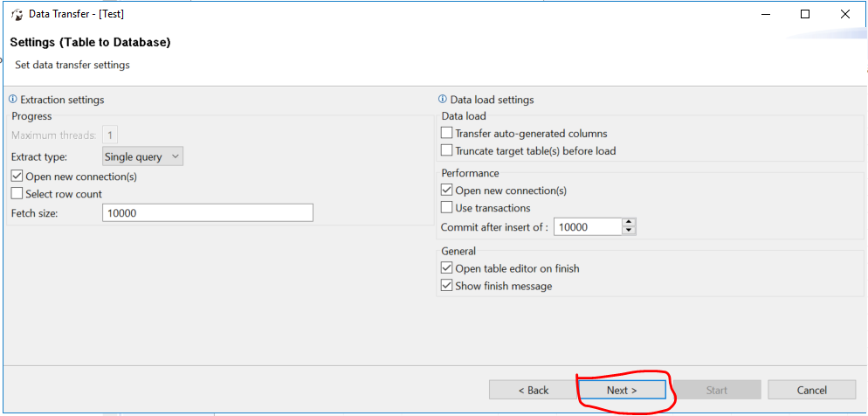The image size is (868, 416).
Task: Increase commit count with up spinner arrow
Action: pyautogui.click(x=629, y=222)
